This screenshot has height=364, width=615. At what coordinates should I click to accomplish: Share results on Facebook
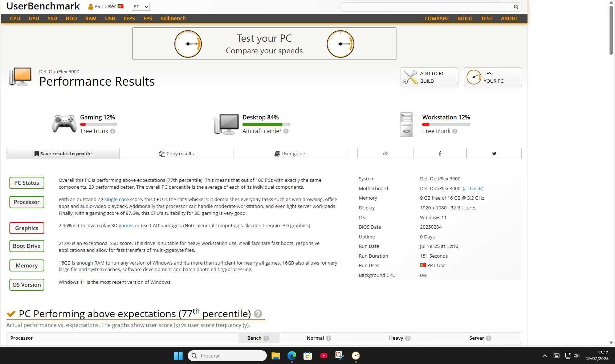click(440, 154)
